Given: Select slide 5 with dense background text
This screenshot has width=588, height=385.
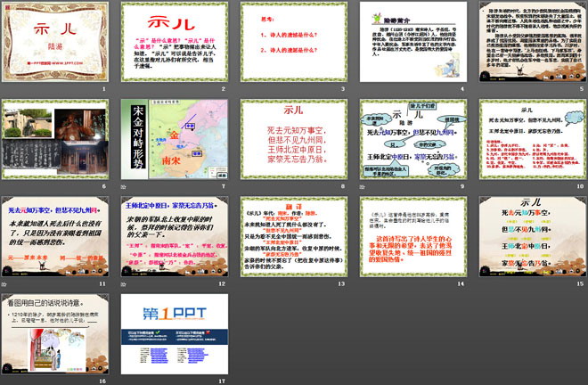Looking at the screenshot, I should [533, 42].
